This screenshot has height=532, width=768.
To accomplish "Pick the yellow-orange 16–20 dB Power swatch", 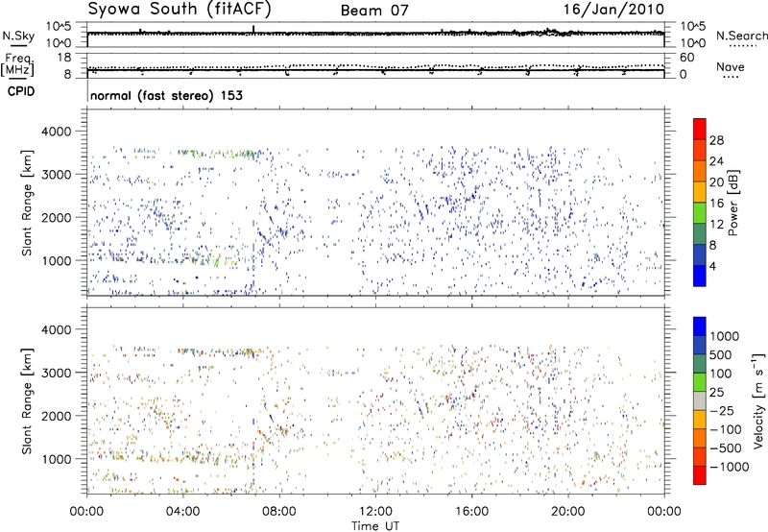I will [700, 192].
